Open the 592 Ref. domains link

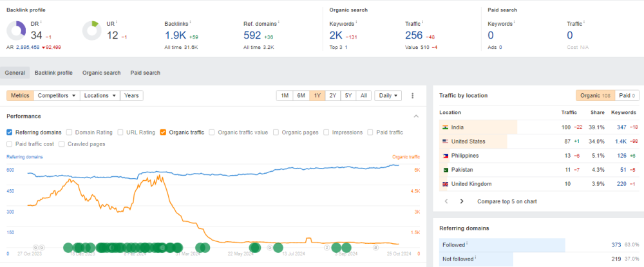pos(252,35)
